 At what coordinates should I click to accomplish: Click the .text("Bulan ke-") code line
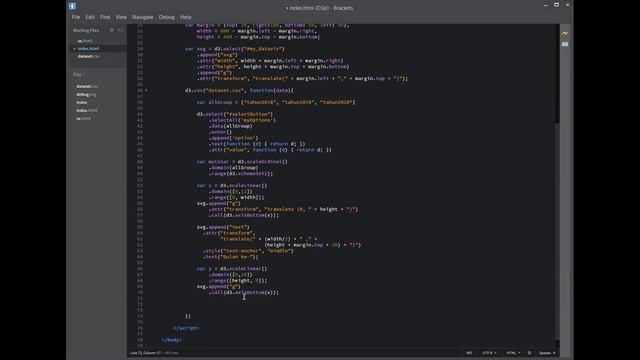[x=231, y=257]
